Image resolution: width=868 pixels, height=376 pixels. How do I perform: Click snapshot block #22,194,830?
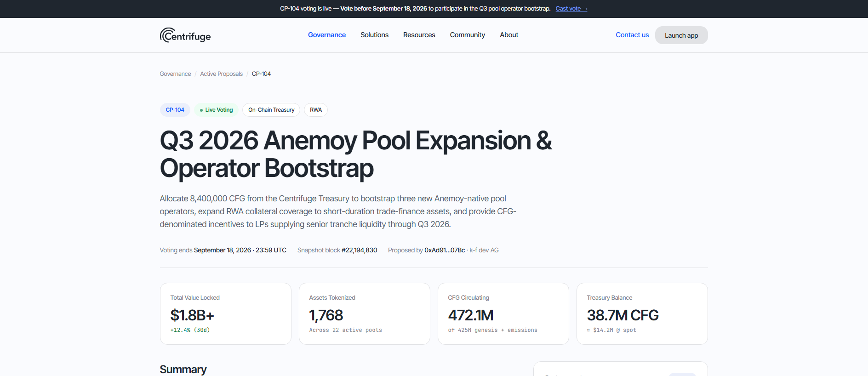click(x=359, y=251)
